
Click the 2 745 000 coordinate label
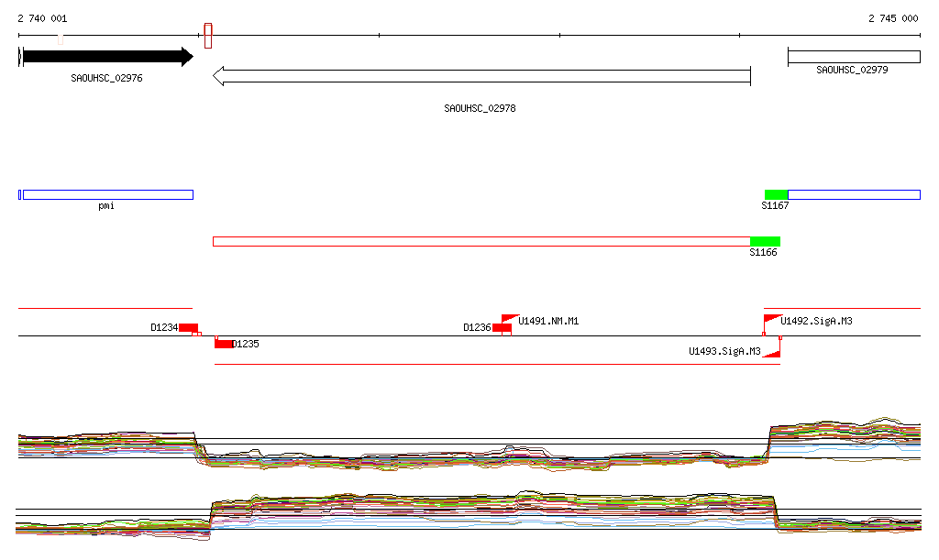(x=893, y=18)
